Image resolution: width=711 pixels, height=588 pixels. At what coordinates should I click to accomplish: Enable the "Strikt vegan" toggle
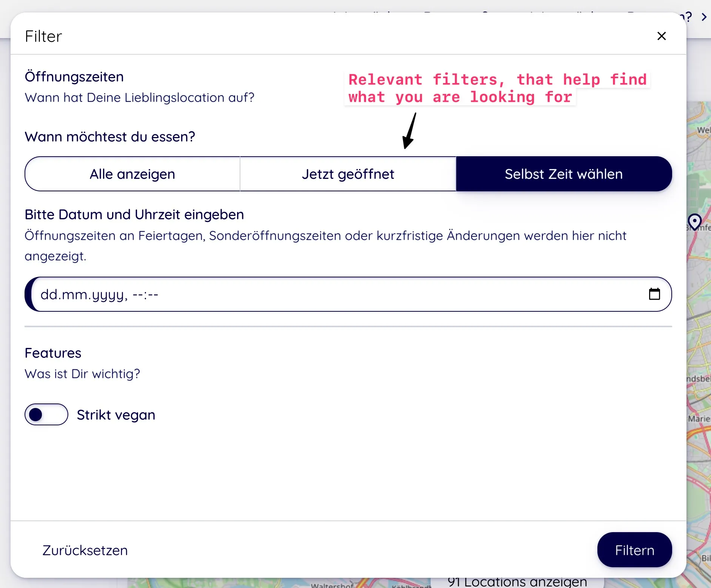click(46, 414)
